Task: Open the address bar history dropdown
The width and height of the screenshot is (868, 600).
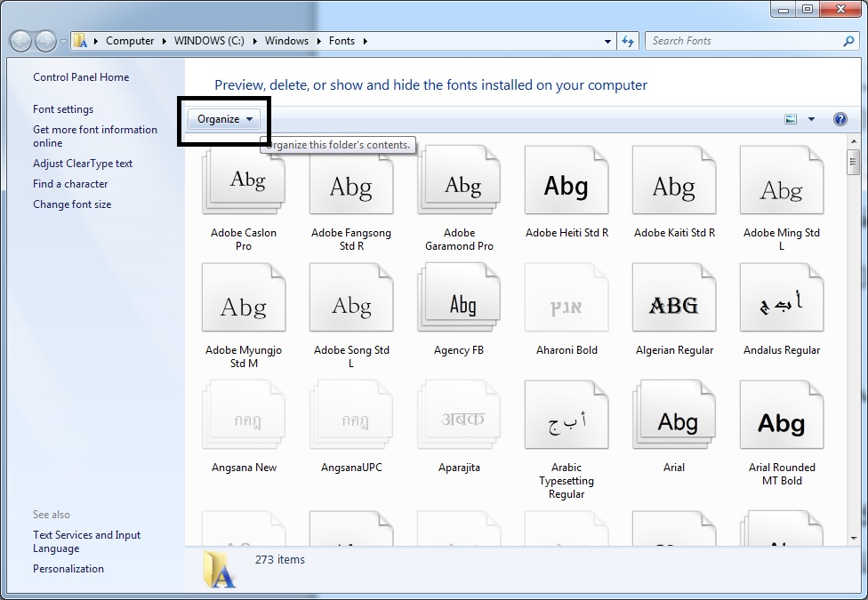Action: (x=607, y=41)
